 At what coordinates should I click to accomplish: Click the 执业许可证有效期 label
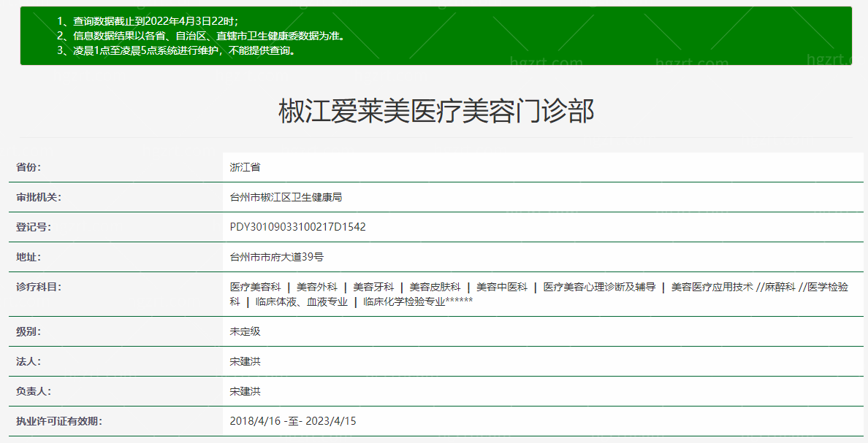[x=58, y=421]
